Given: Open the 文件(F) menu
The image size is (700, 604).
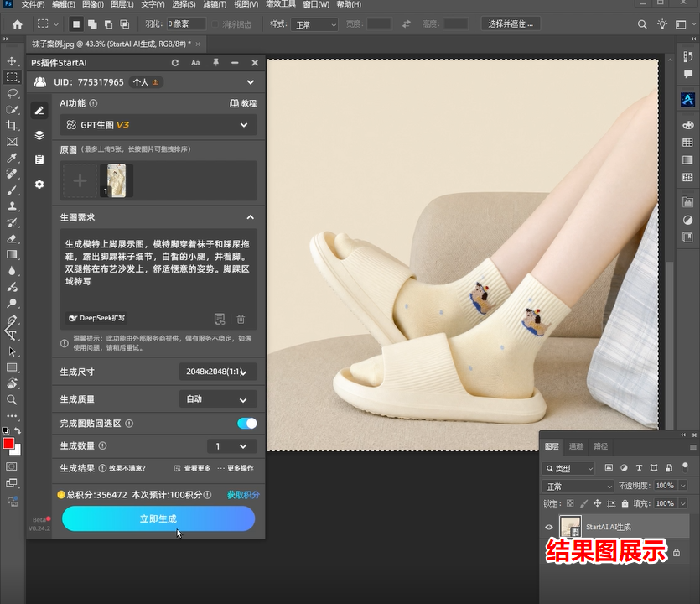Looking at the screenshot, I should [34, 4].
